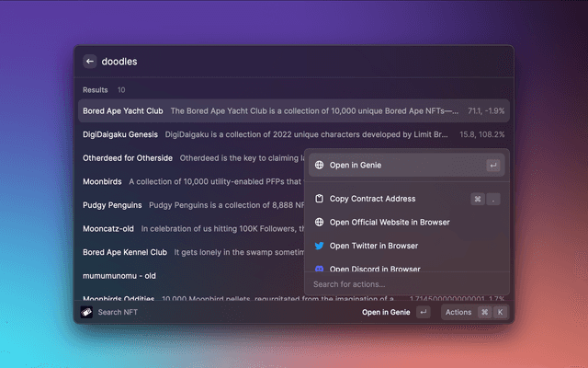588x368 pixels.
Task: Click the Discord icon in the action menu
Action: click(x=319, y=269)
